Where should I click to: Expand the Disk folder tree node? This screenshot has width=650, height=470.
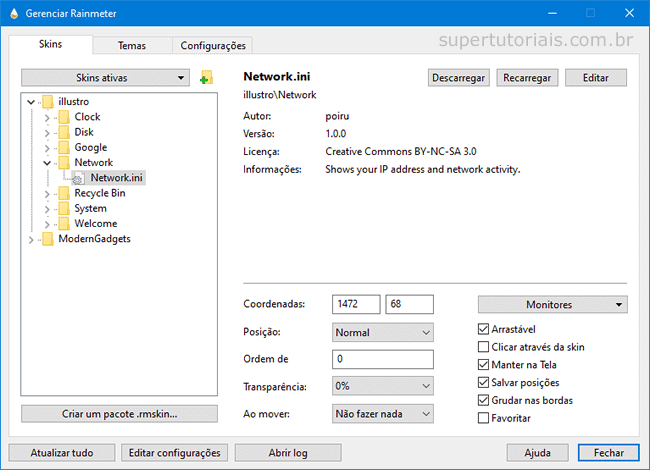tap(47, 132)
